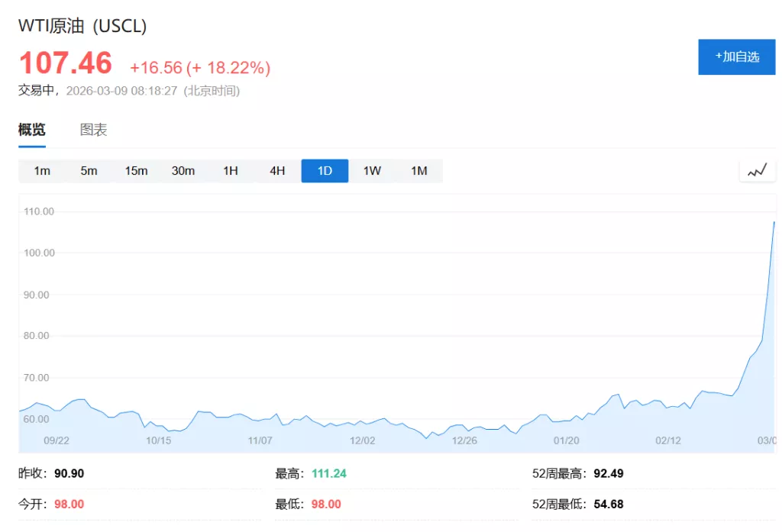Select the 5m interval

89,171
